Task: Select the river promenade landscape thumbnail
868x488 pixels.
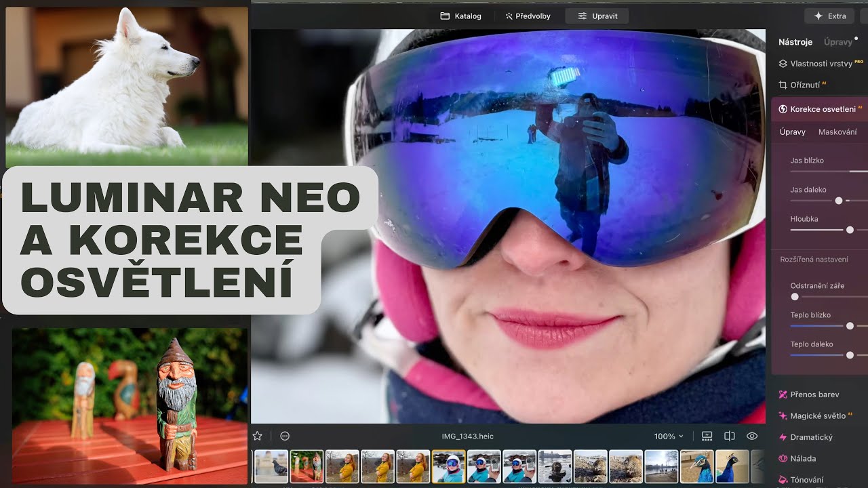Action: [x=661, y=466]
